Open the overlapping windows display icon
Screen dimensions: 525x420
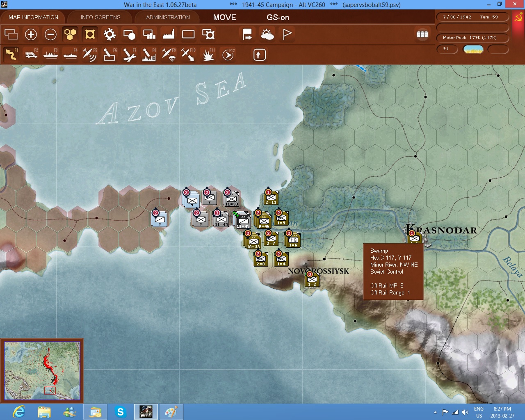click(11, 34)
